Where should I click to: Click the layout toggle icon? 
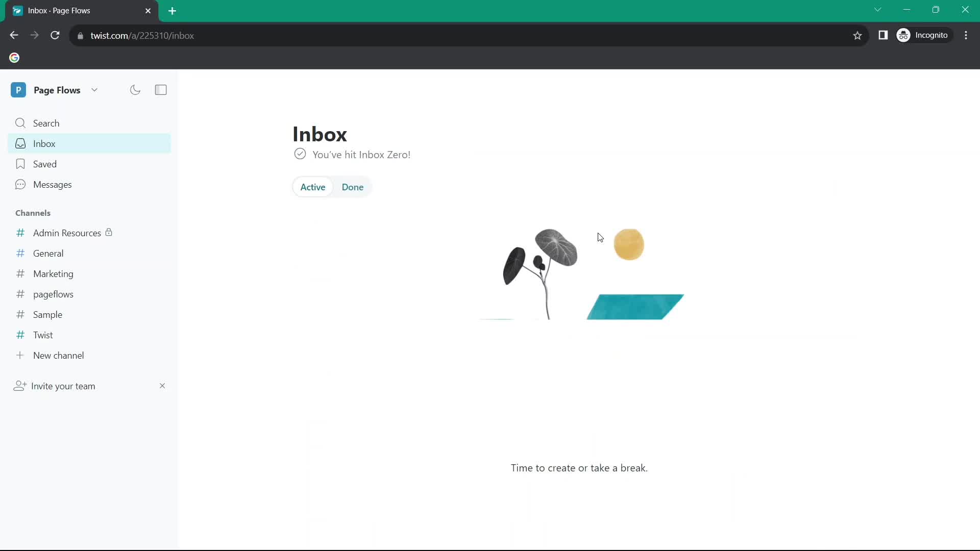point(161,89)
